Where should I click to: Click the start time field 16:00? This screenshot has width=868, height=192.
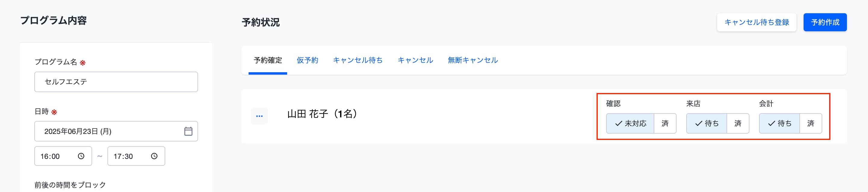[63, 156]
